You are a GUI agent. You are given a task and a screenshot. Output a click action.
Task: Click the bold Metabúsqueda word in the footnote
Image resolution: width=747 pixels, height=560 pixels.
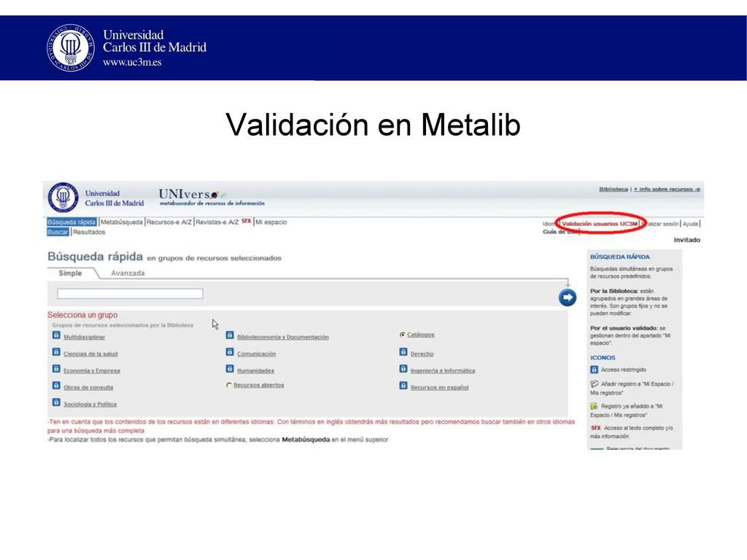(x=306, y=440)
